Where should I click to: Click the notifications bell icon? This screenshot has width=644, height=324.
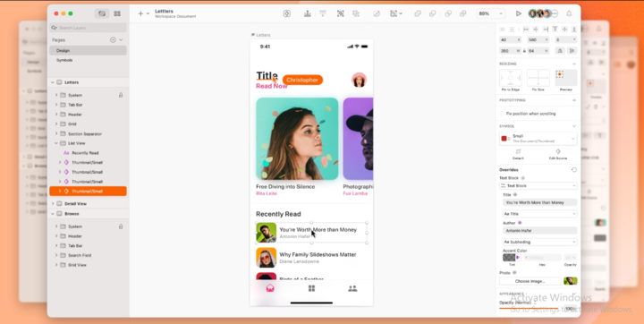[569, 13]
